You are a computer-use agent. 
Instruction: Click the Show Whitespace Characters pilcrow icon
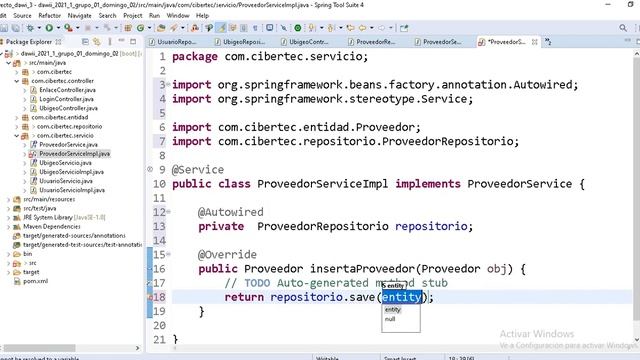[256, 28]
